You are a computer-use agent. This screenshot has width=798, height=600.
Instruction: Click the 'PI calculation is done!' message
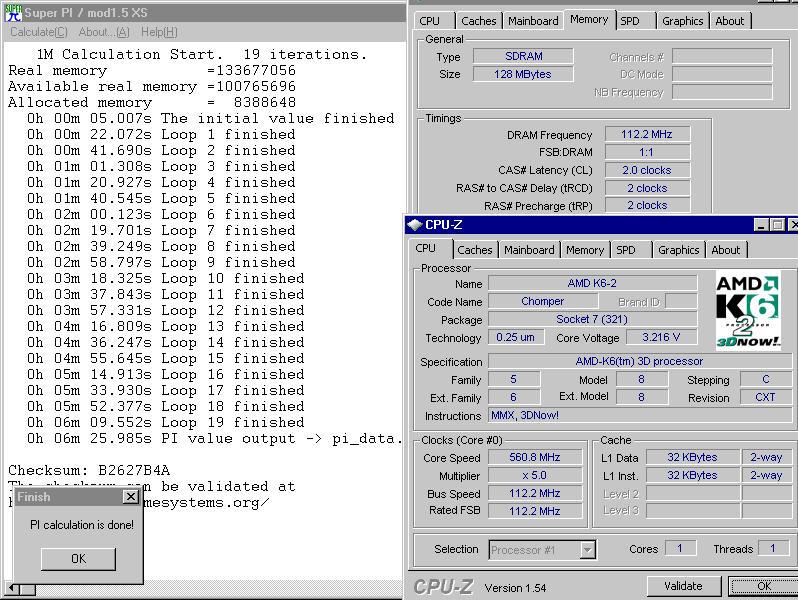click(81, 525)
